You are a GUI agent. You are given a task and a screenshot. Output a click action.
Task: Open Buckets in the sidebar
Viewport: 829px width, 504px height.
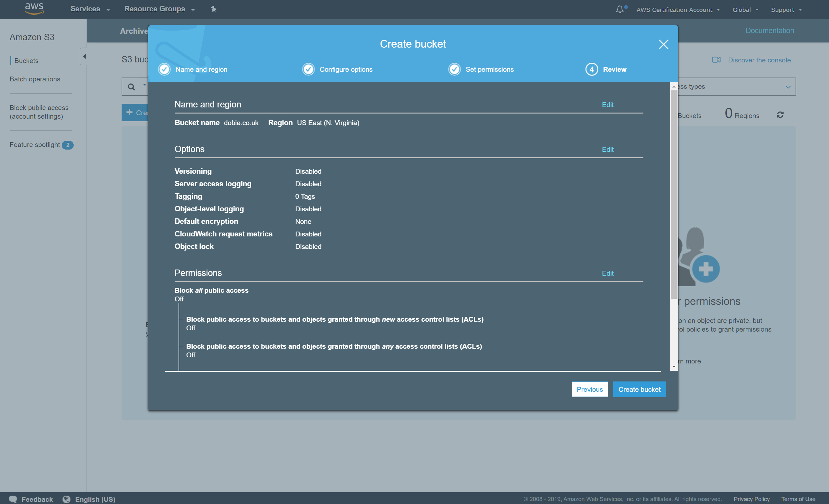click(26, 60)
